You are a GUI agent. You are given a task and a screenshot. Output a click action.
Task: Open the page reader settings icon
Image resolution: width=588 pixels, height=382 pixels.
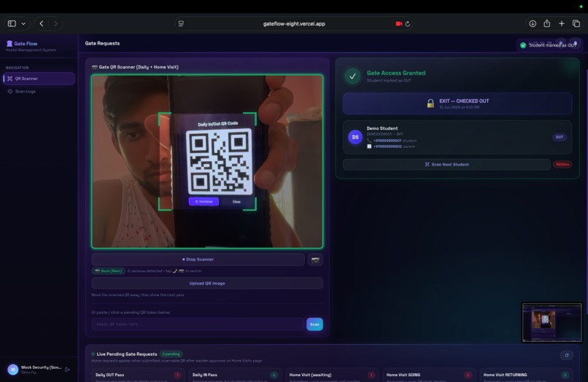tap(181, 23)
